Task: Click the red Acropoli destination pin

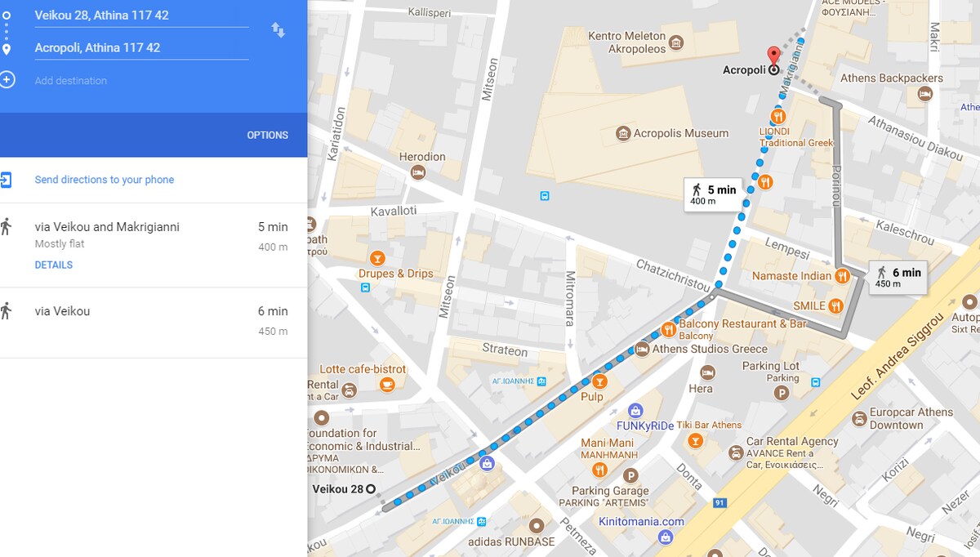Action: point(773,55)
